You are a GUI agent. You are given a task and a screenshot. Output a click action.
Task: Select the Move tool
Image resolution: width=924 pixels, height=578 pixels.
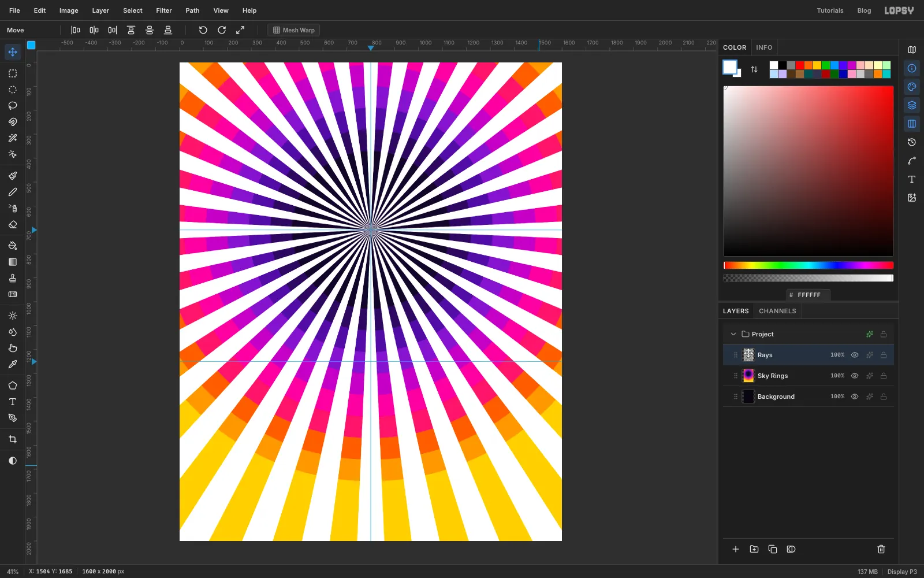pyautogui.click(x=13, y=52)
